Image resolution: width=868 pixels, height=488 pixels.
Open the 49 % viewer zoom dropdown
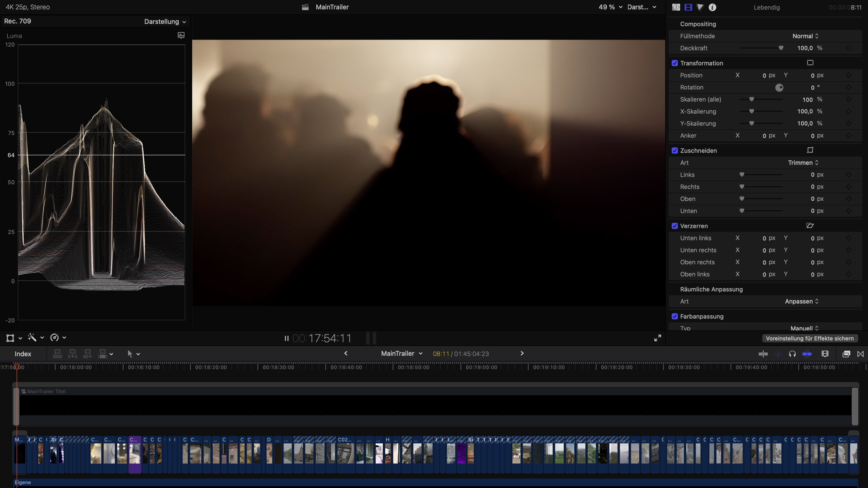(610, 7)
